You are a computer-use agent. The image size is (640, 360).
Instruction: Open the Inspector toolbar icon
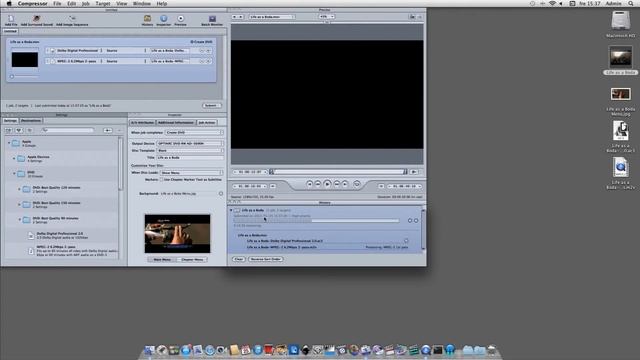pos(164,19)
